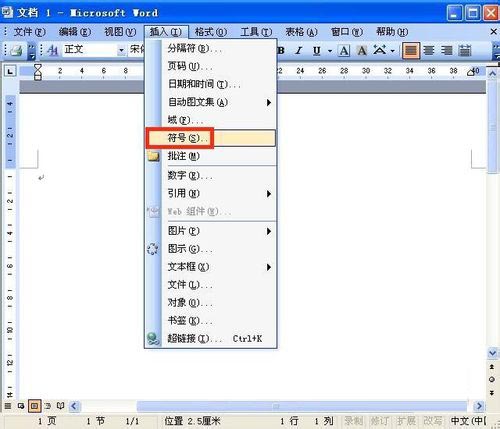This screenshot has width=500, height=429.
Task: Toggle 改写 overtype in status bar
Action: [x=433, y=421]
